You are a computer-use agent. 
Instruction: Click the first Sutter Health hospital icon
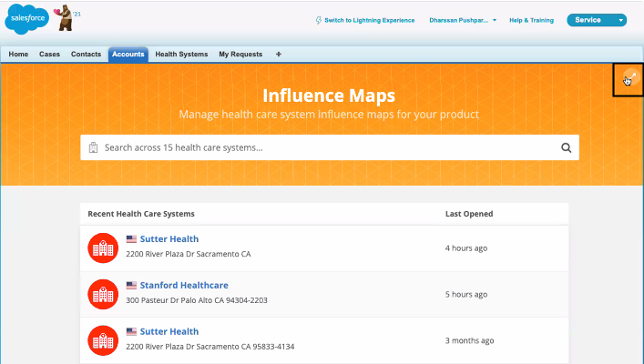pos(103,248)
